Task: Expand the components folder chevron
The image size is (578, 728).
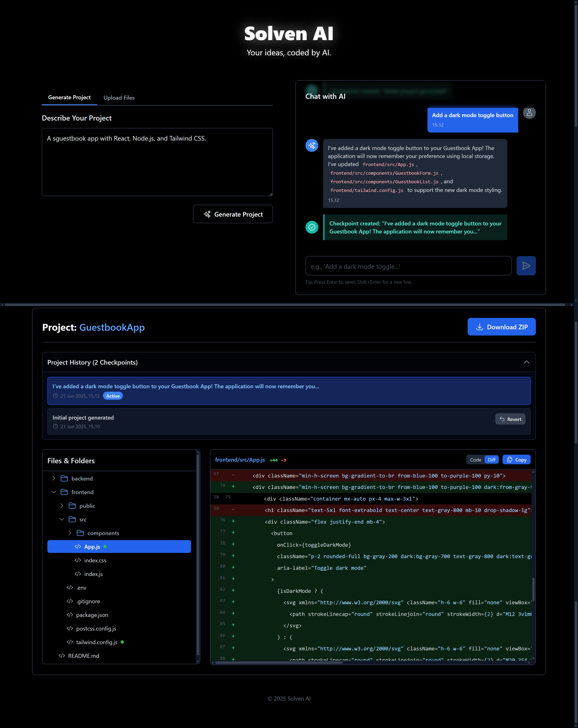Action: [x=70, y=533]
